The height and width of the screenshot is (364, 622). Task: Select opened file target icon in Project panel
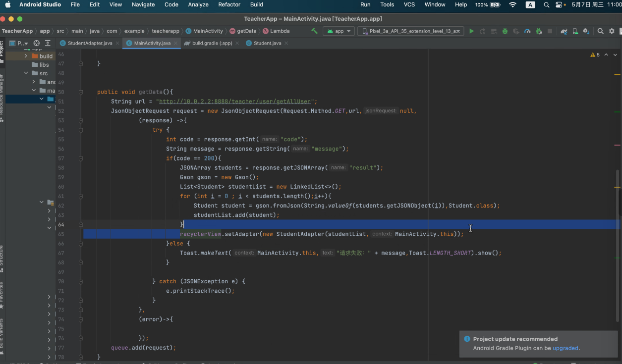(x=37, y=43)
